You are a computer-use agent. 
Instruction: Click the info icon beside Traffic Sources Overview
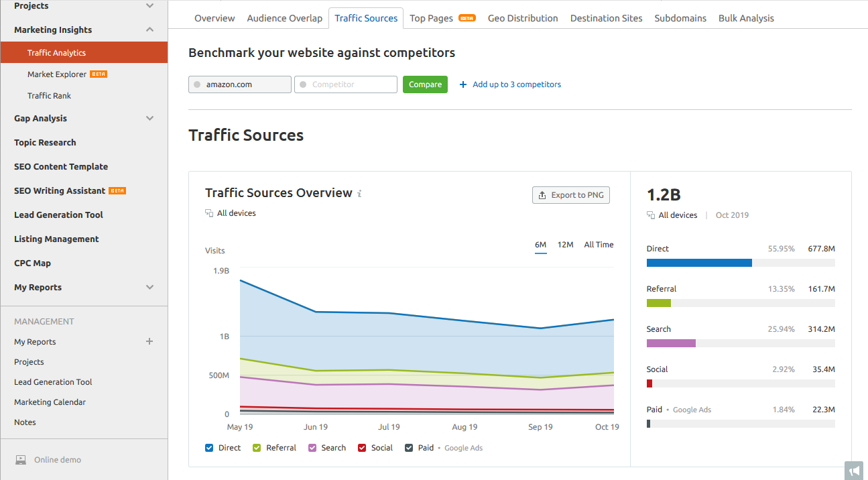pyautogui.click(x=361, y=193)
